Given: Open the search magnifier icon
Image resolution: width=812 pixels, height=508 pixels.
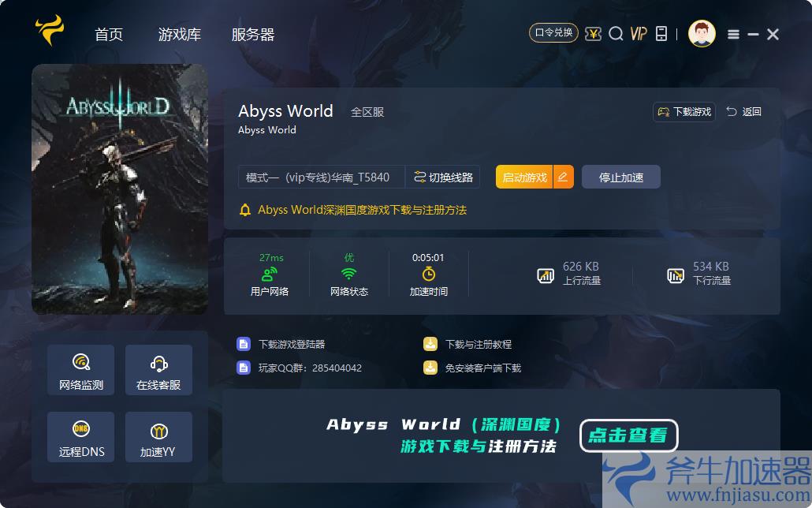Looking at the screenshot, I should point(616,34).
